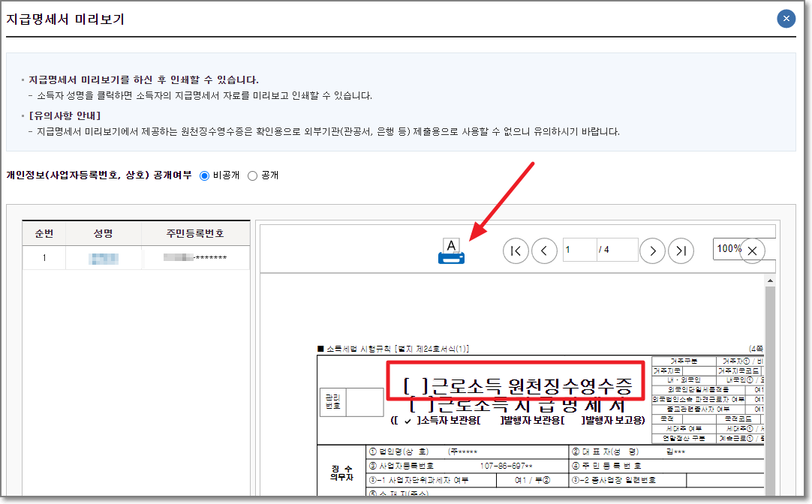Image resolution: width=812 pixels, height=504 pixels.
Task: Close the viewer with the X circle button
Action: tap(753, 251)
